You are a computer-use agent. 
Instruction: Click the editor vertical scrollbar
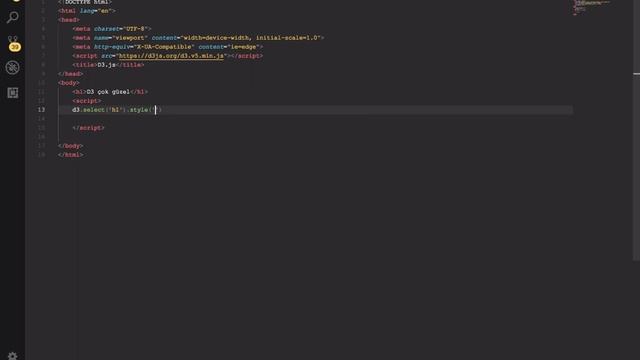[x=636, y=131]
